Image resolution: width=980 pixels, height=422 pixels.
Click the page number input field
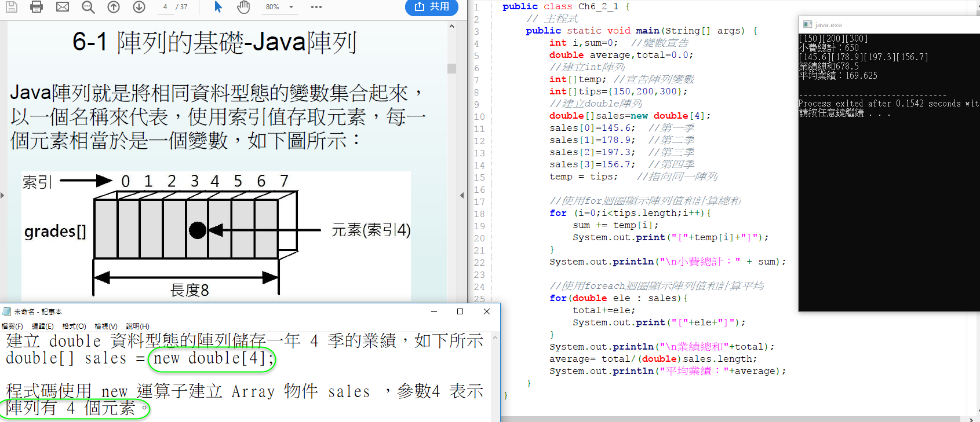[x=166, y=7]
